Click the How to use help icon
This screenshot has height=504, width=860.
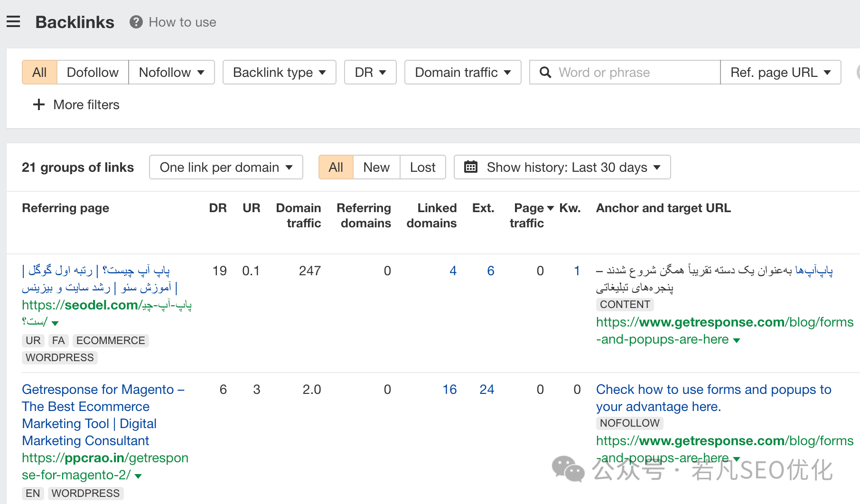coord(136,22)
